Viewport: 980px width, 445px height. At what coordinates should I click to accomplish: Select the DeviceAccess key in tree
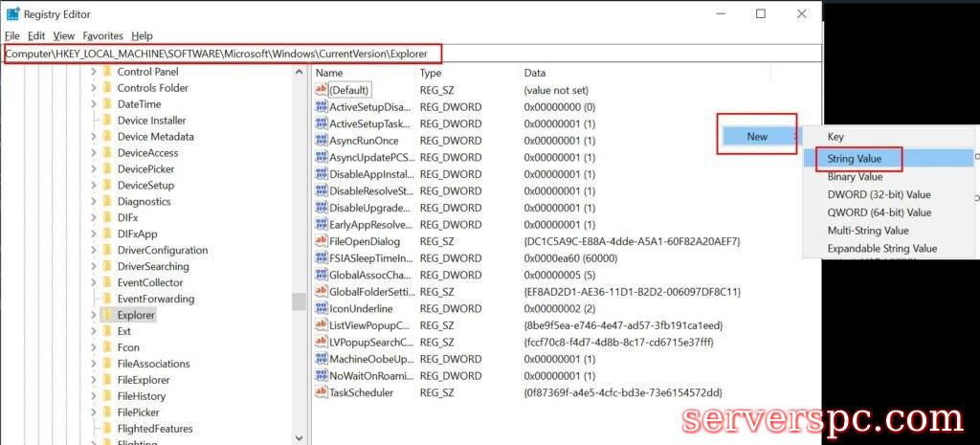click(147, 153)
